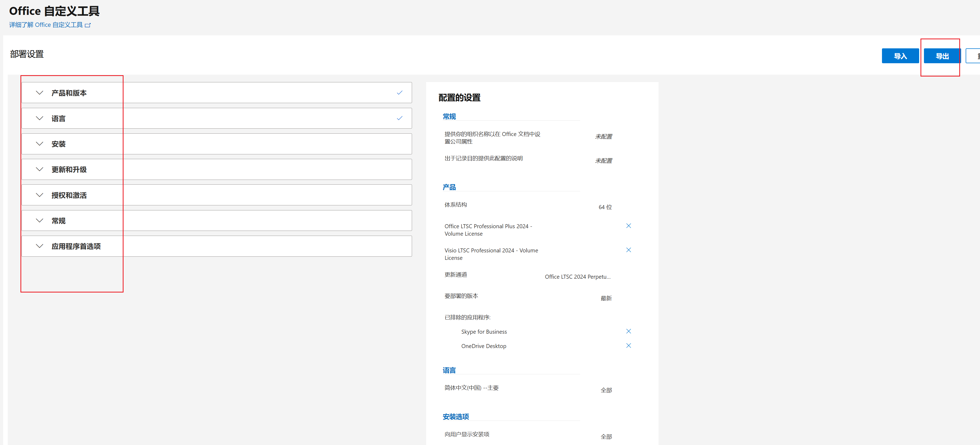Remove Visio LTSC Professional 2024 product
Screen dimensions: 980x445
tap(629, 250)
